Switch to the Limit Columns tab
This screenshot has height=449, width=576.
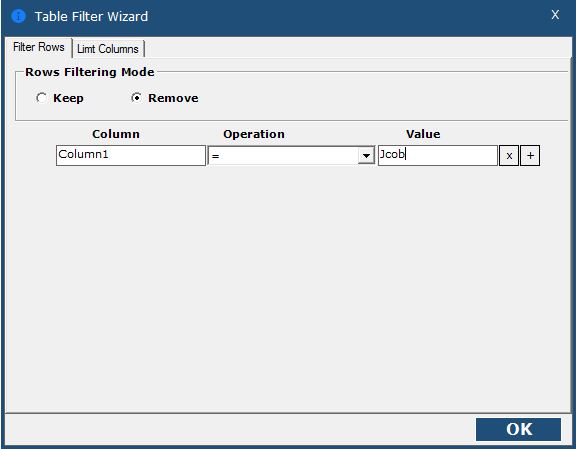click(x=108, y=49)
